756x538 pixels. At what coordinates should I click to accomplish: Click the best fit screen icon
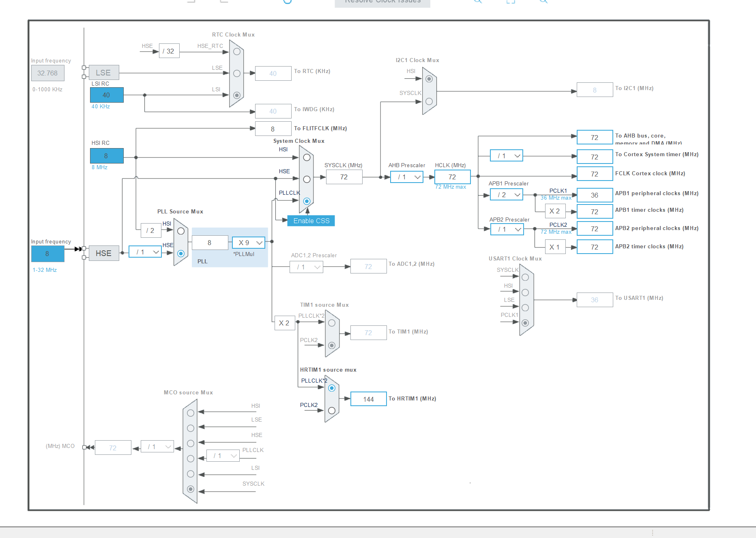point(511,2)
